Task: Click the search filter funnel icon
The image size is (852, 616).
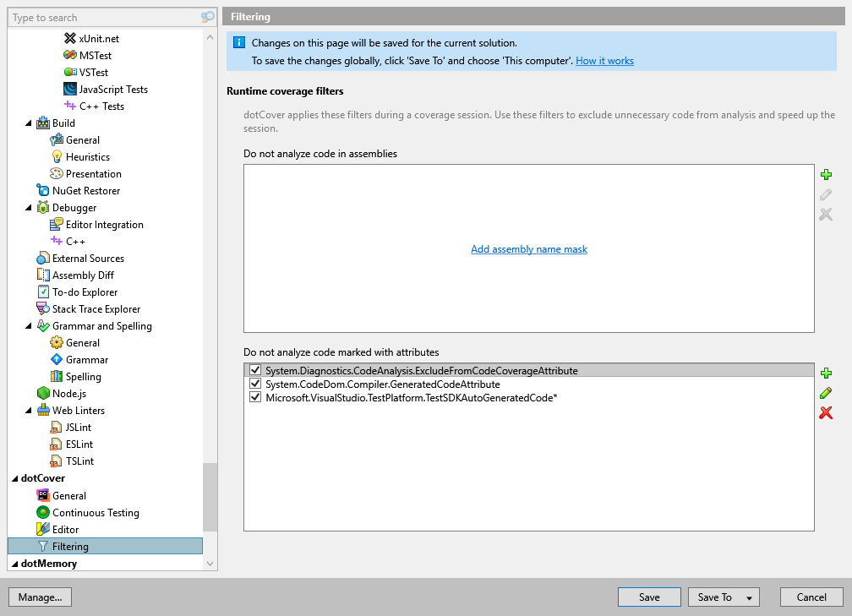Action: click(x=207, y=17)
